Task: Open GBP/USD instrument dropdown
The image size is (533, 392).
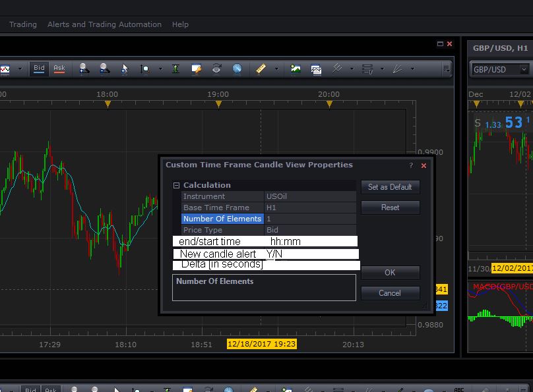Action: [x=524, y=70]
